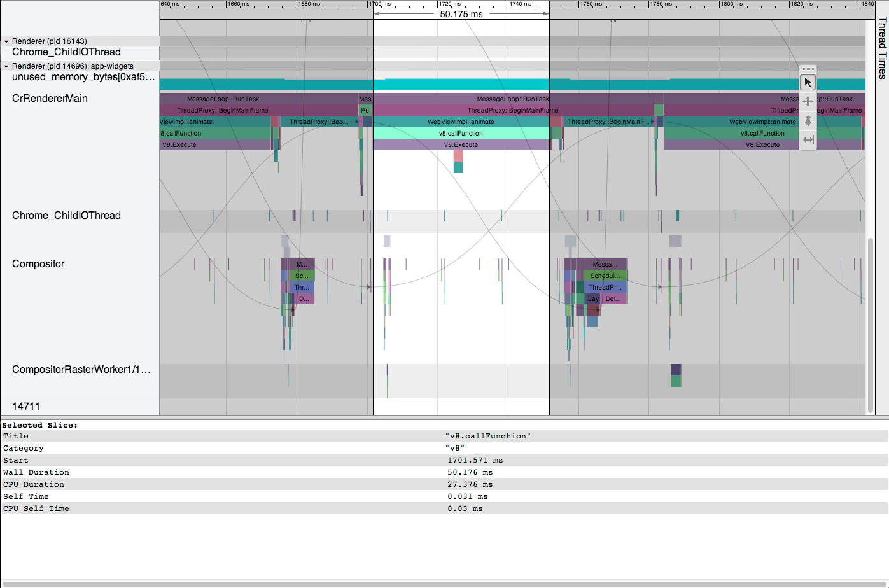
Task: Click the V8.Execute slice in selected range
Action: (461, 145)
